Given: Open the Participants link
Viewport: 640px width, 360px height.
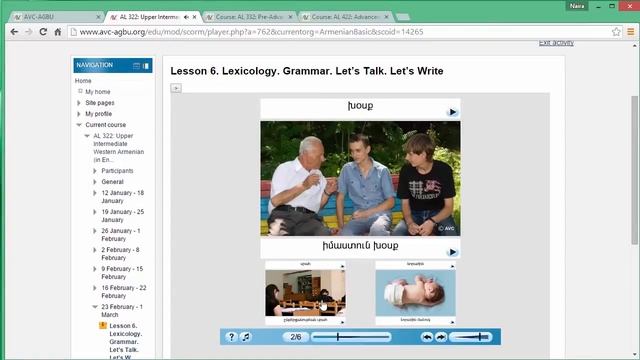Looking at the screenshot, I should point(117,171).
